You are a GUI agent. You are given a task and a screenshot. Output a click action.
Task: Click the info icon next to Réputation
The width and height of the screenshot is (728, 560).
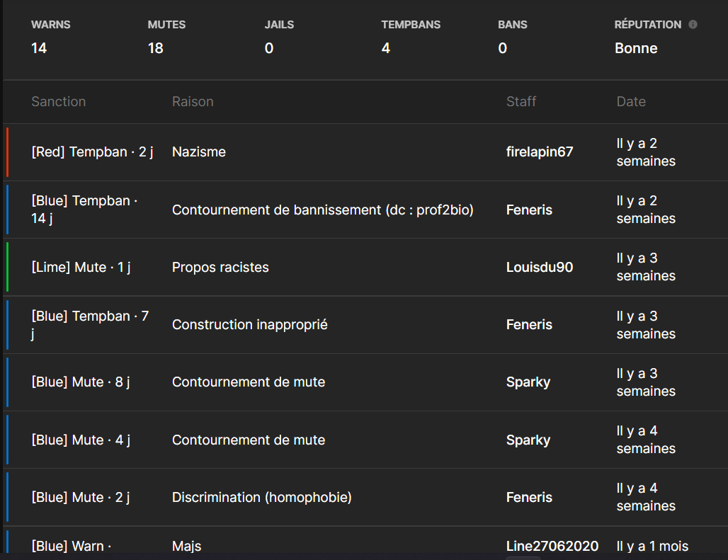693,25
